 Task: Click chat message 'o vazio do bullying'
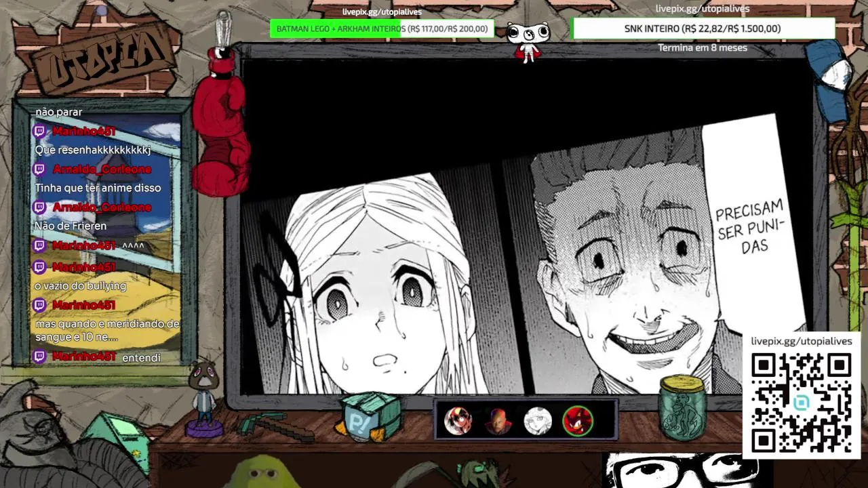point(81,286)
